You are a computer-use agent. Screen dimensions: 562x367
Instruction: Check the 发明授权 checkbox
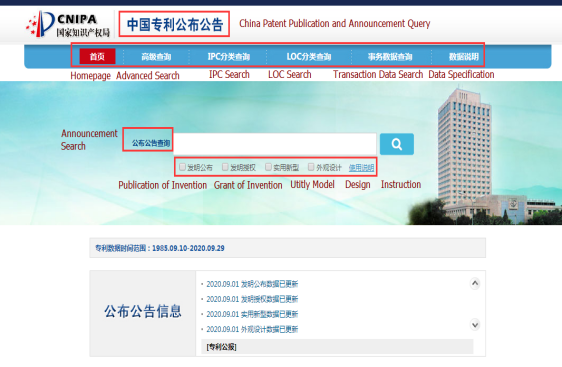(x=225, y=167)
